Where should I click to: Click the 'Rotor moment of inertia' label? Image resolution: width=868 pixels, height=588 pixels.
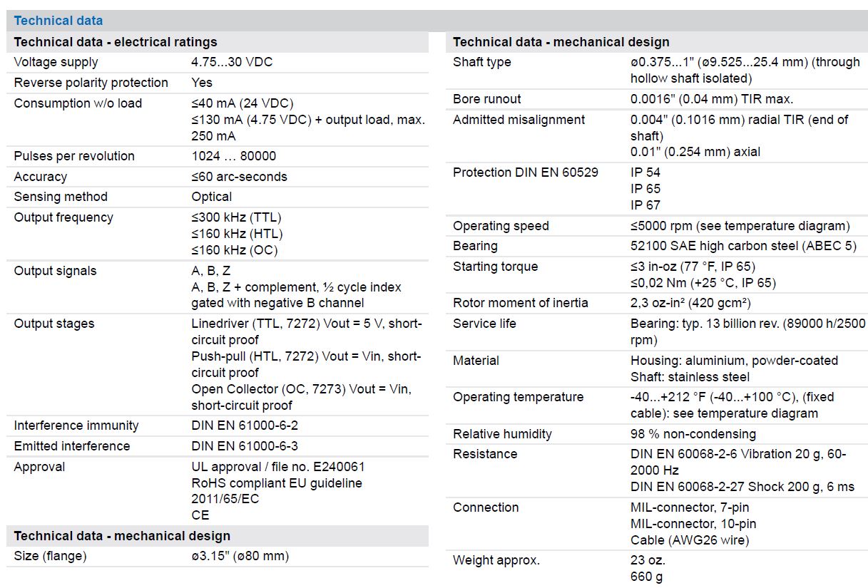[x=521, y=303]
